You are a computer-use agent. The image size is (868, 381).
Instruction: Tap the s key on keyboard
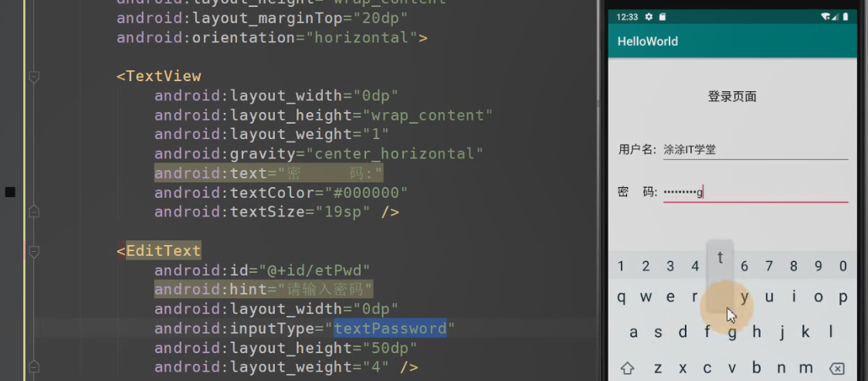(x=658, y=332)
